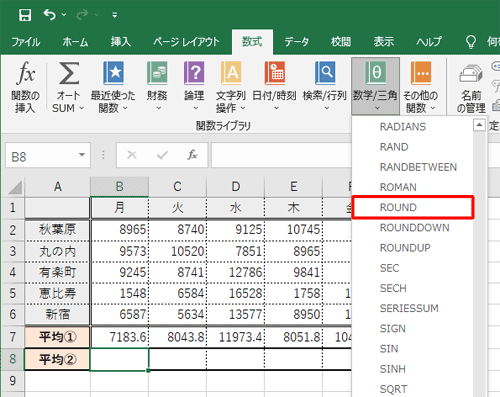
Task: Click cell with value 16528
Action: tap(235, 293)
